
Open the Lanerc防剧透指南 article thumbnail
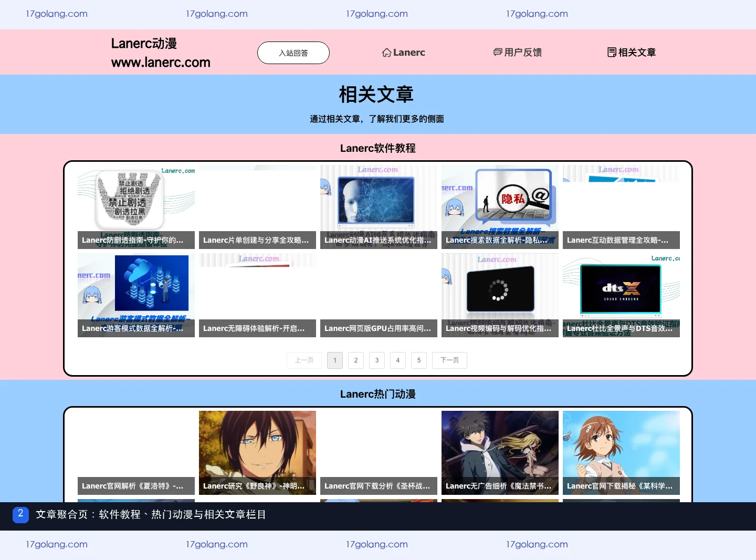(x=136, y=207)
